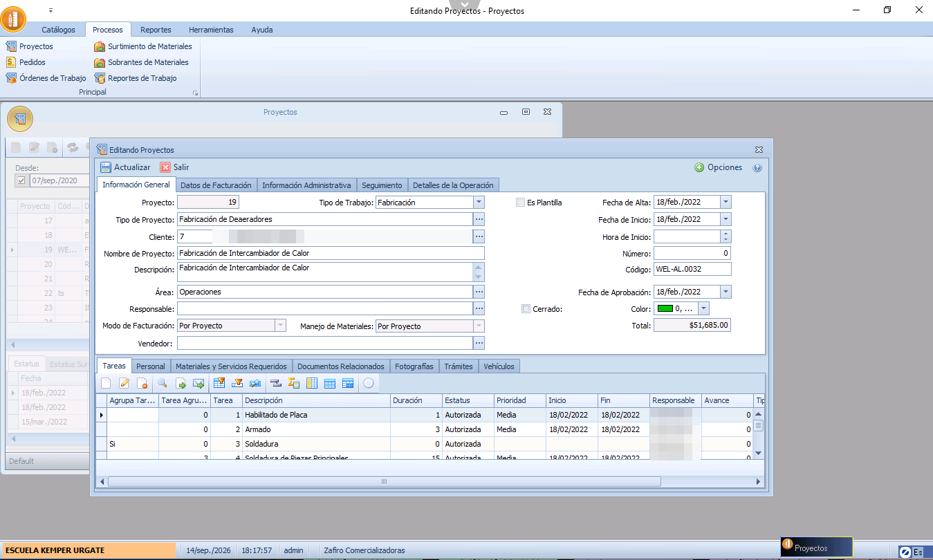Click the export document green arrow icon
Image resolution: width=933 pixels, height=560 pixels.
(181, 383)
